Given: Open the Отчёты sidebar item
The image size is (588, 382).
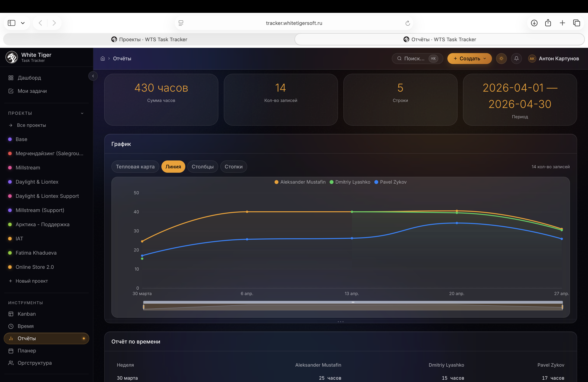Looking at the screenshot, I should pos(46,338).
